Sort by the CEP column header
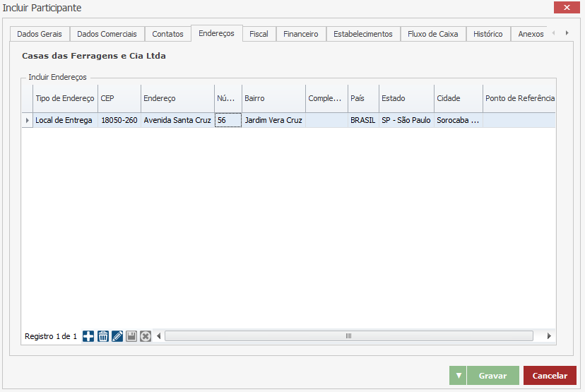 (x=119, y=98)
